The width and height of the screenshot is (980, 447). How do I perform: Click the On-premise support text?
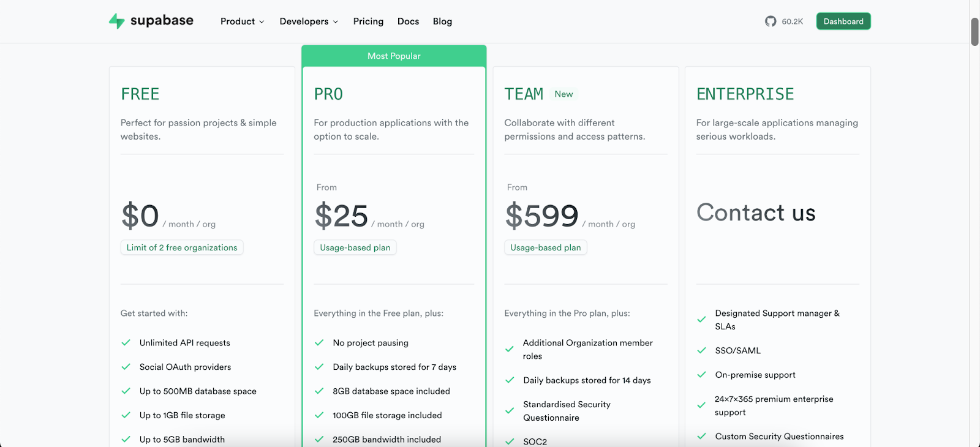click(x=755, y=375)
